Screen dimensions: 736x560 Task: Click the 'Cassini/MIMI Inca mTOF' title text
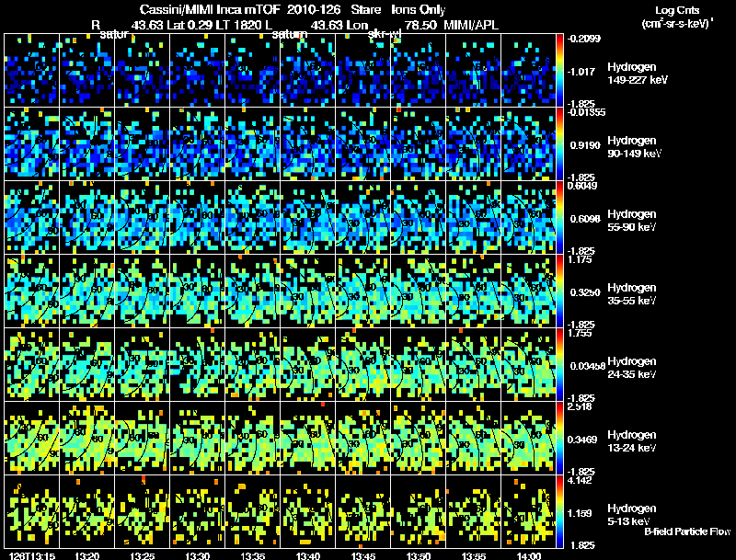click(210, 9)
